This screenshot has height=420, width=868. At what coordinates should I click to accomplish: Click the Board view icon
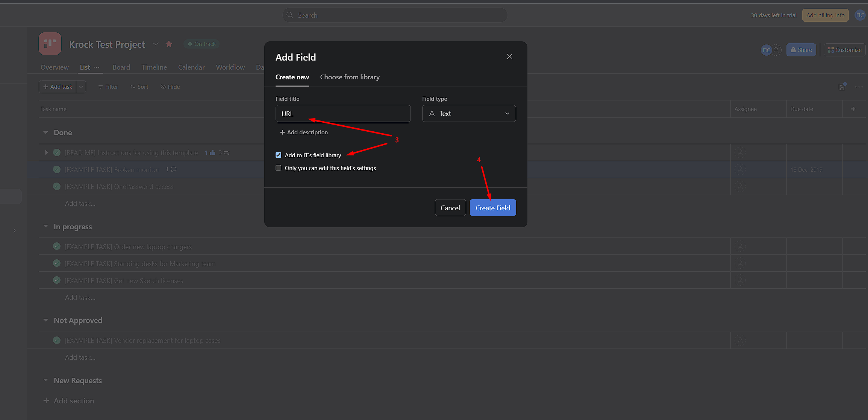pos(121,67)
